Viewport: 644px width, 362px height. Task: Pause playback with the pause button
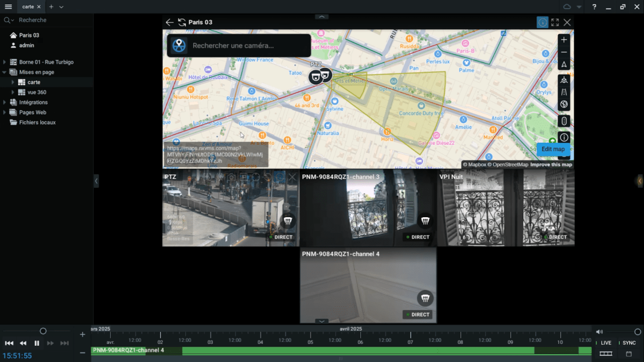pyautogui.click(x=37, y=343)
